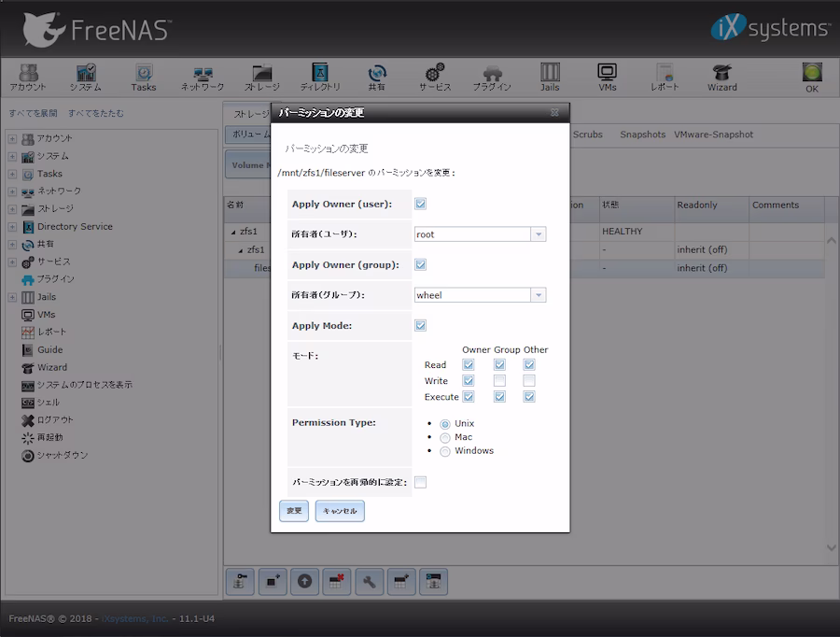Click the change permissions key icon
This screenshot has width=840, height=637.
click(x=240, y=582)
